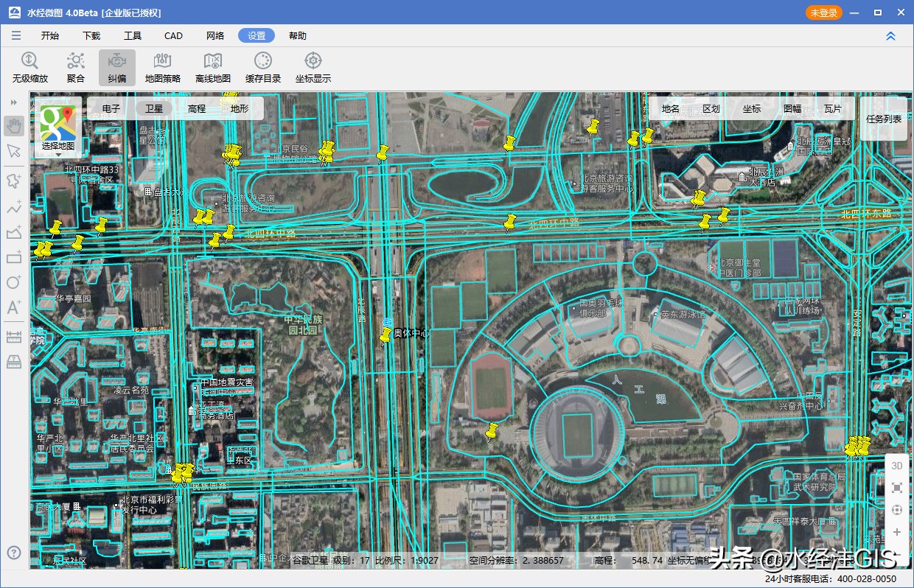Click the 比例尺 1:9027 status text
Viewport: 914px width, 588px height.
pyautogui.click(x=407, y=561)
